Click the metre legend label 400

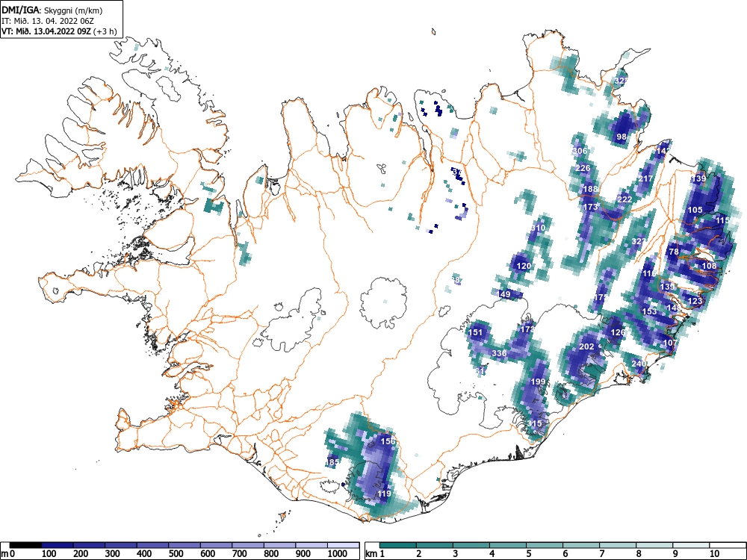pyautogui.click(x=144, y=553)
